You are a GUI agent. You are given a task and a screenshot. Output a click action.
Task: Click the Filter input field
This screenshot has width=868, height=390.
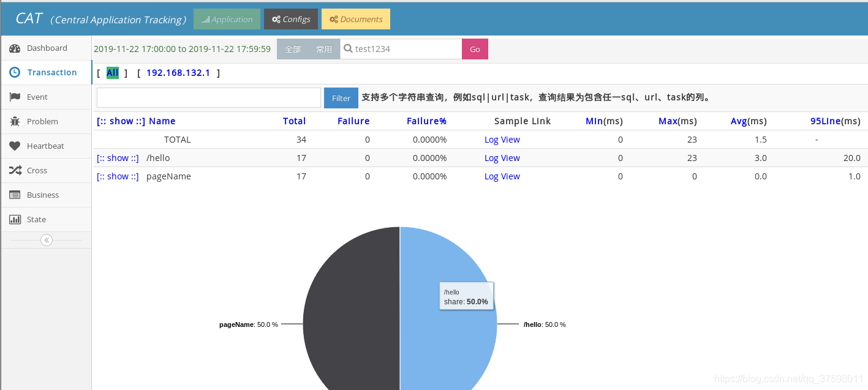click(x=208, y=97)
